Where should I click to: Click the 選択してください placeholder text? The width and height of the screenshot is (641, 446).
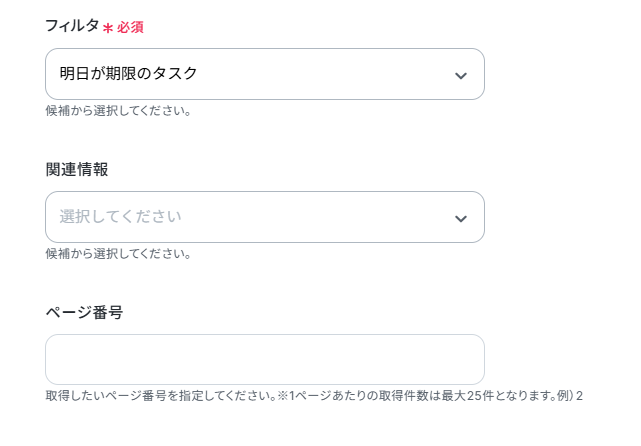120,217
